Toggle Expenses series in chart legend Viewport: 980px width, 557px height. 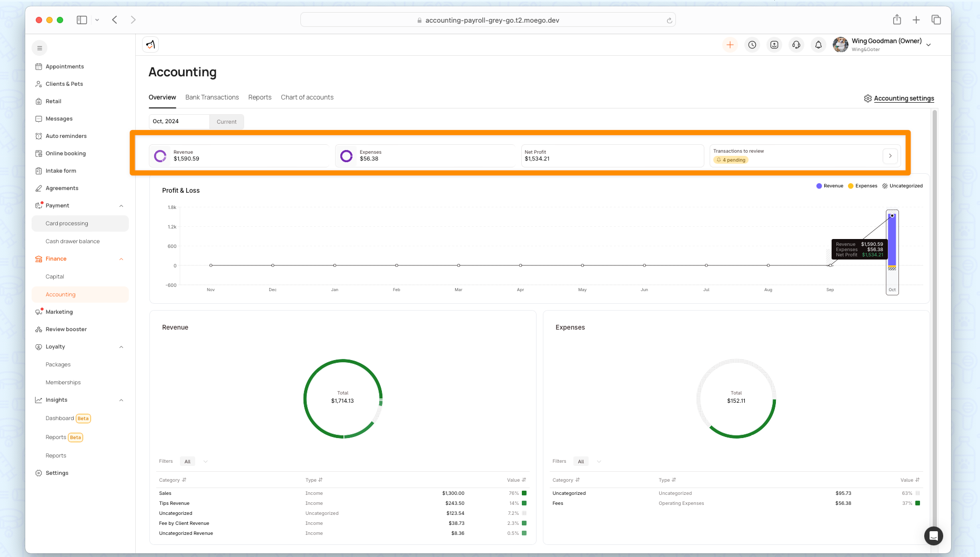[x=863, y=186]
